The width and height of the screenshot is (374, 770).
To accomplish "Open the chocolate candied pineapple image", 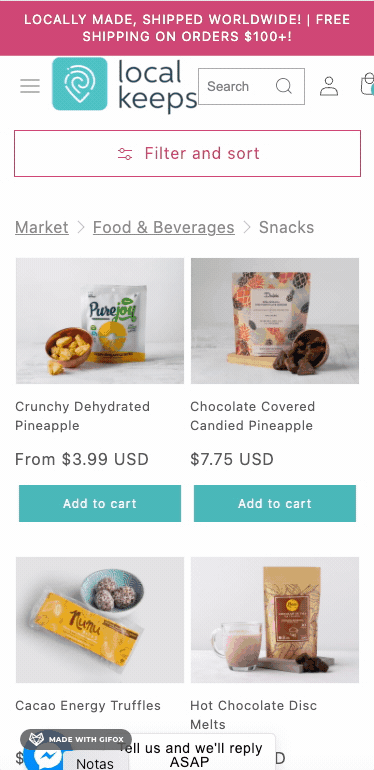I will click(275, 321).
